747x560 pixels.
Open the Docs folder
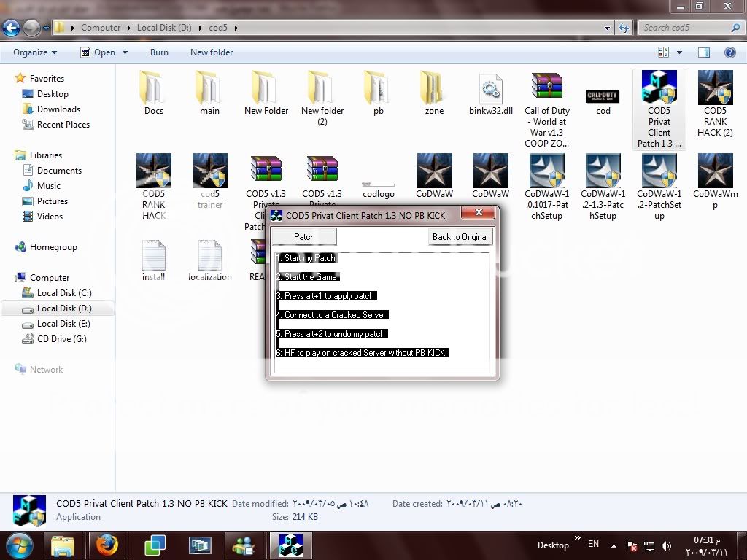point(153,93)
